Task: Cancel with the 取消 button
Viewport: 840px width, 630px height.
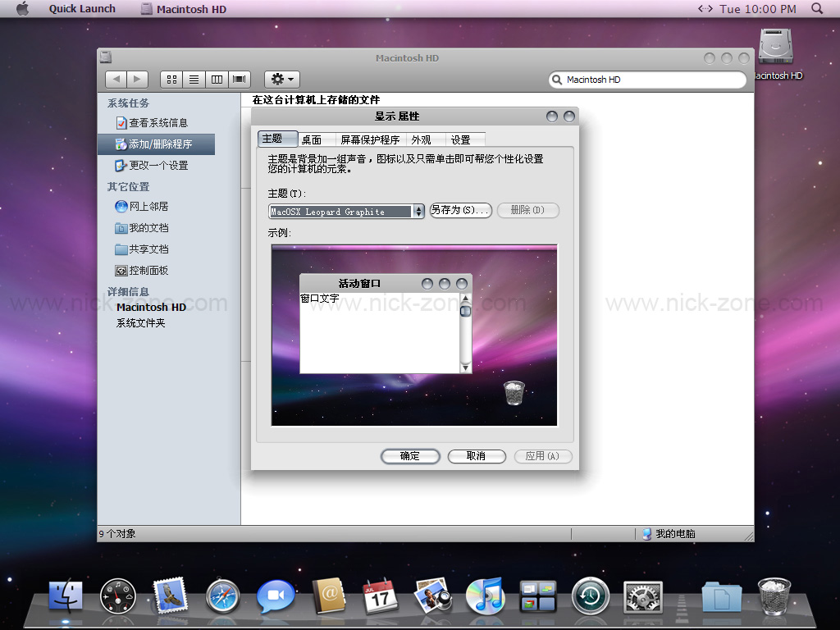Action: coord(477,456)
